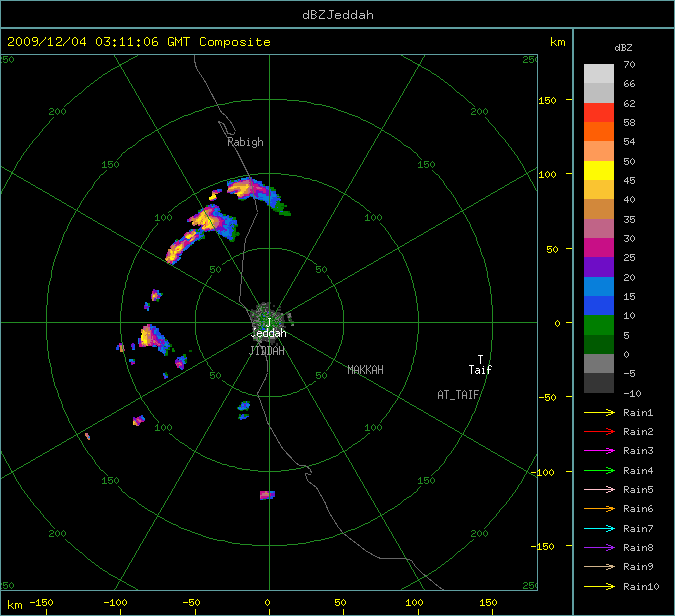This screenshot has height=616, width=675.
Task: Click the -100 mark on right axis
Action: 542,472
